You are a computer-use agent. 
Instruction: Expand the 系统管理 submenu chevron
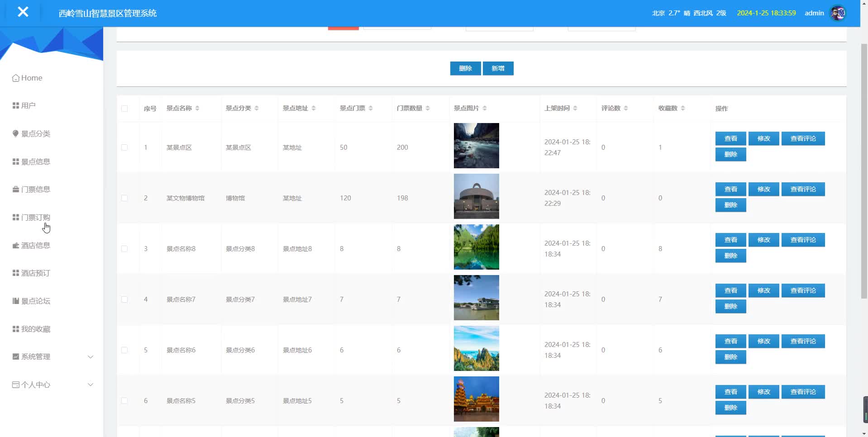pyautogui.click(x=91, y=357)
